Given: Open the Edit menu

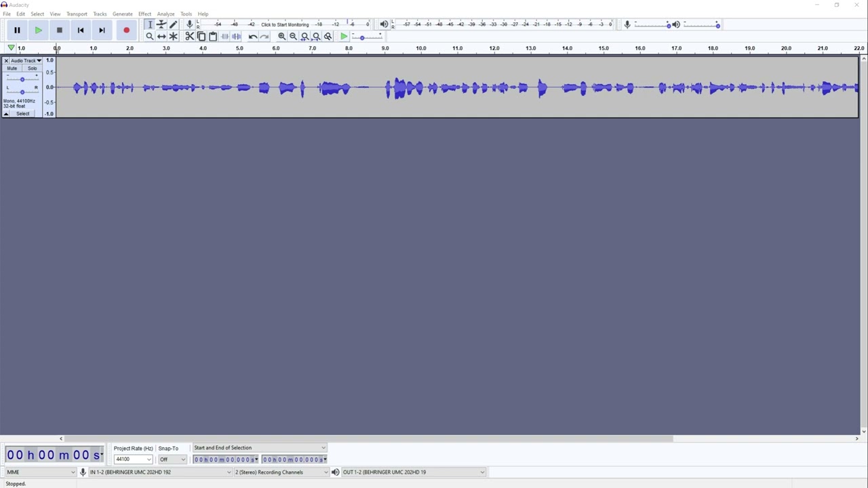Looking at the screenshot, I should (x=21, y=14).
